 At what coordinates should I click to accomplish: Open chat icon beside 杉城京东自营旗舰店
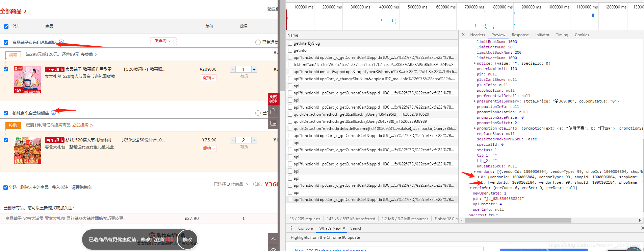tap(53, 113)
